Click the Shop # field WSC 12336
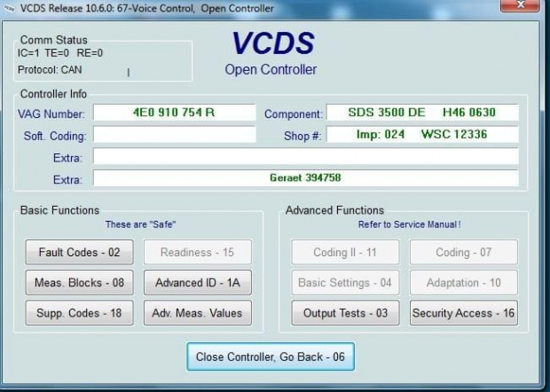Screen dimensions: 550x392 pyautogui.click(x=422, y=135)
